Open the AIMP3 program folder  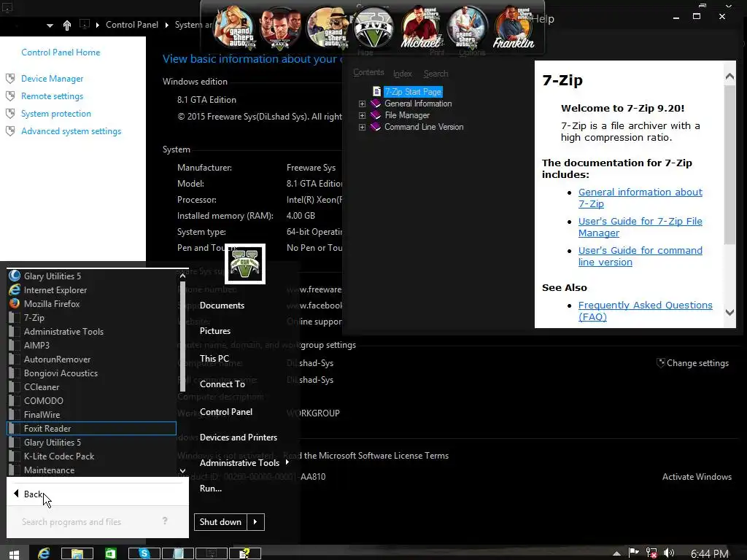[x=91, y=345]
